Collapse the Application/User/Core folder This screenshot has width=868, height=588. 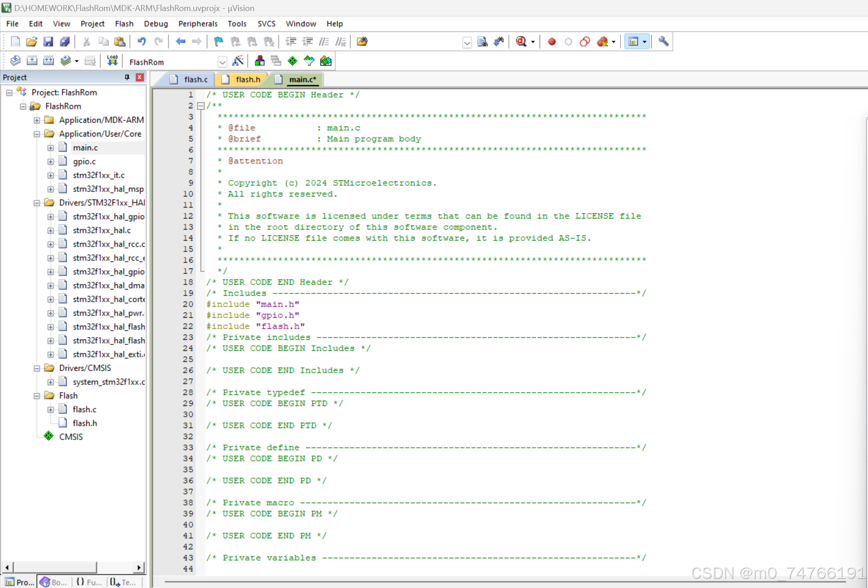pyautogui.click(x=37, y=134)
